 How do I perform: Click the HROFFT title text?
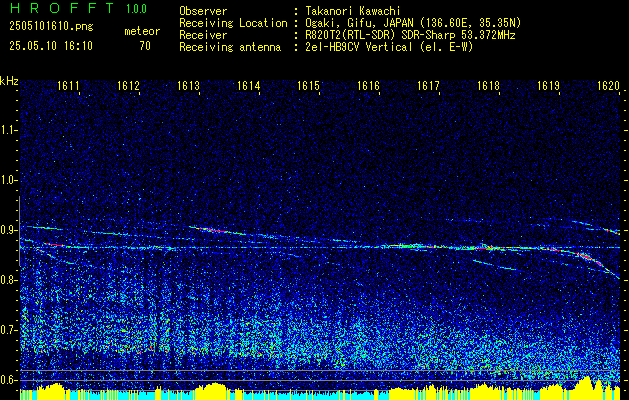[x=62, y=8]
